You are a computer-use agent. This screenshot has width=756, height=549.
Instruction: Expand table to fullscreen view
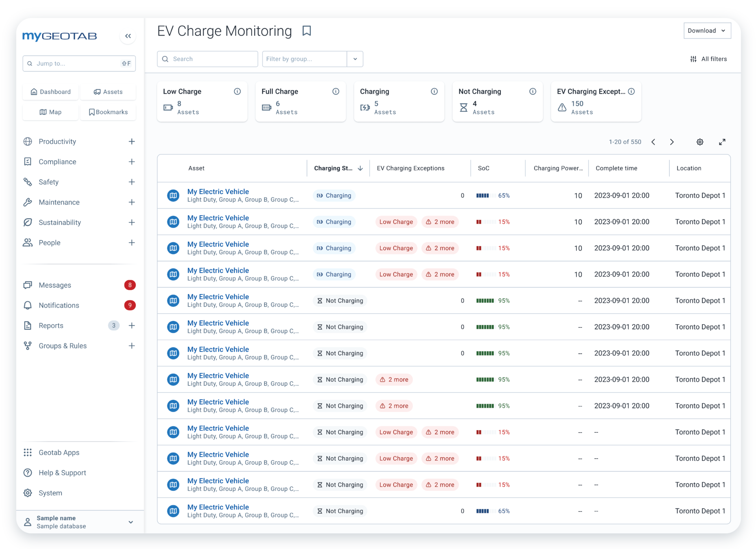pyautogui.click(x=722, y=142)
